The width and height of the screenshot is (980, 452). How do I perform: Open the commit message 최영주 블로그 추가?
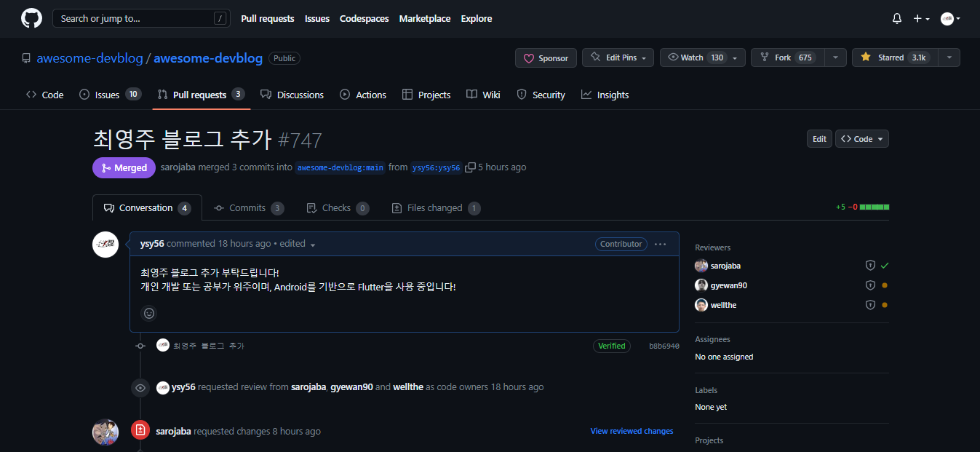[209, 346]
